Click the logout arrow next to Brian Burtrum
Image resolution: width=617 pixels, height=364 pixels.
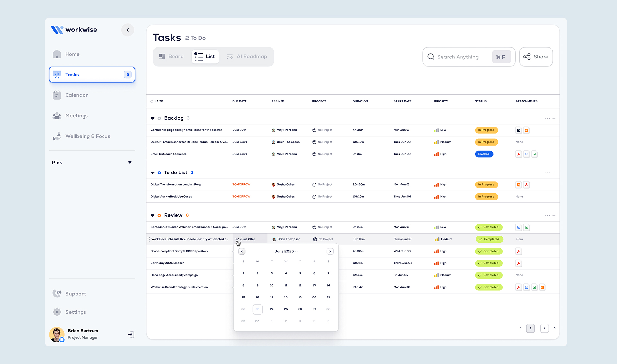130,334
